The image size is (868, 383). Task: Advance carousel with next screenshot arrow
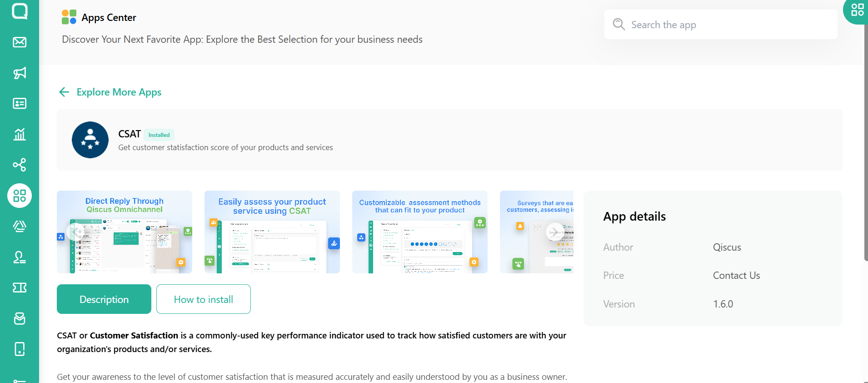(x=554, y=232)
